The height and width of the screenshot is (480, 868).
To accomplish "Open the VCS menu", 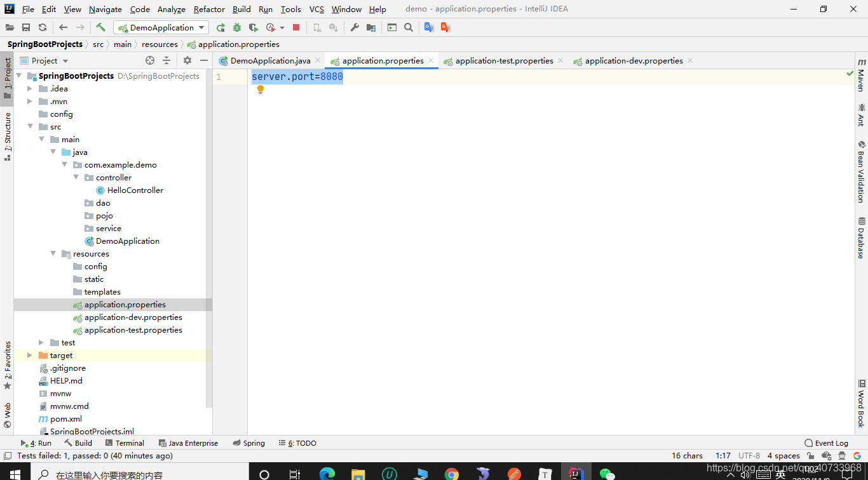I will (x=316, y=9).
